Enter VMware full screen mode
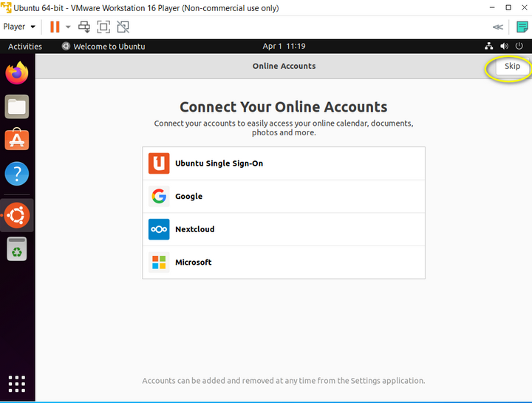Screen dimensions: 532x403 tap(103, 27)
